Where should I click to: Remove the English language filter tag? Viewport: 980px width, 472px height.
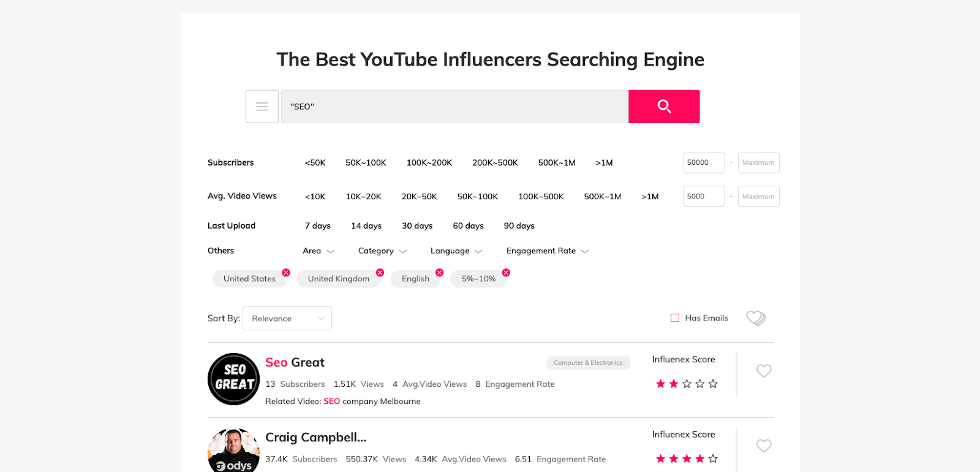click(439, 272)
